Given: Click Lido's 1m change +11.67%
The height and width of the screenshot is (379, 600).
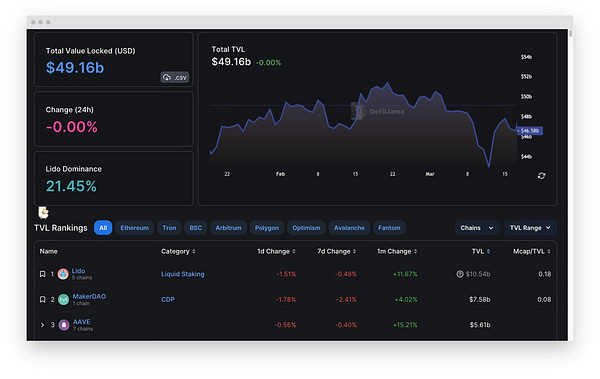Looking at the screenshot, I should pos(405,274).
